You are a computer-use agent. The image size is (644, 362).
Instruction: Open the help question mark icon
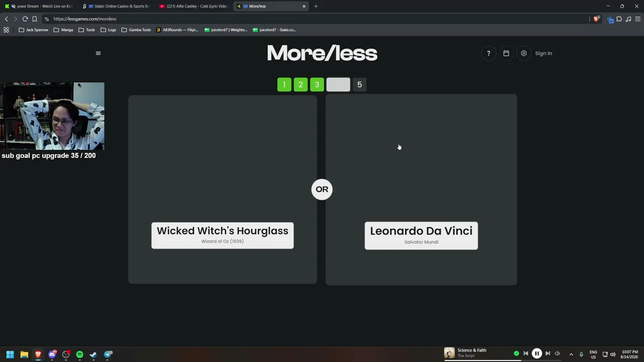pyautogui.click(x=489, y=53)
